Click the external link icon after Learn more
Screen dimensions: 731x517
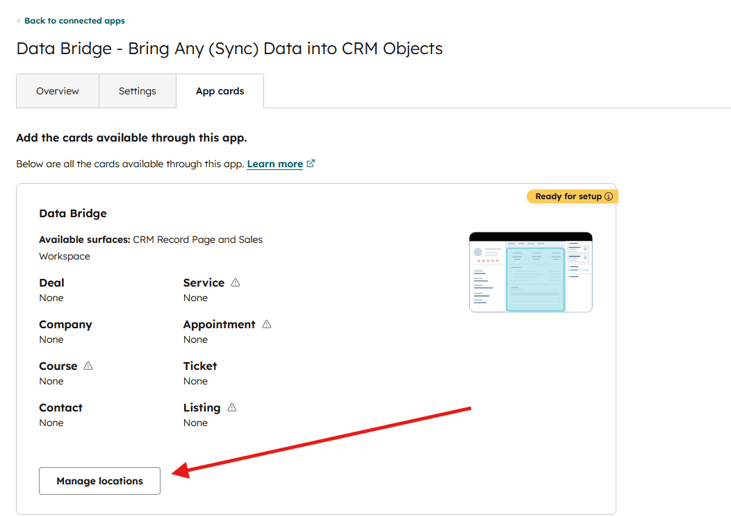[x=311, y=164]
